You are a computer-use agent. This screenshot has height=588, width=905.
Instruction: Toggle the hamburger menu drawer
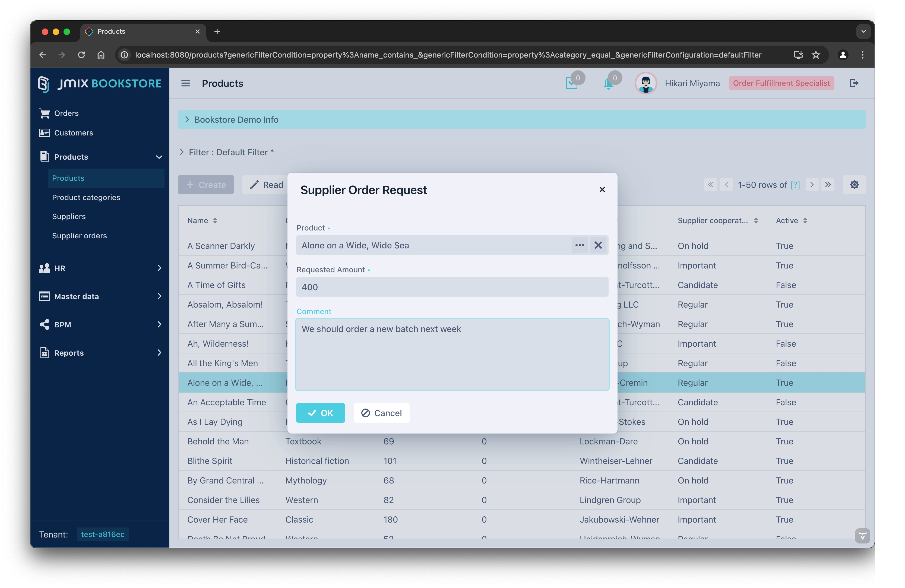point(186,83)
